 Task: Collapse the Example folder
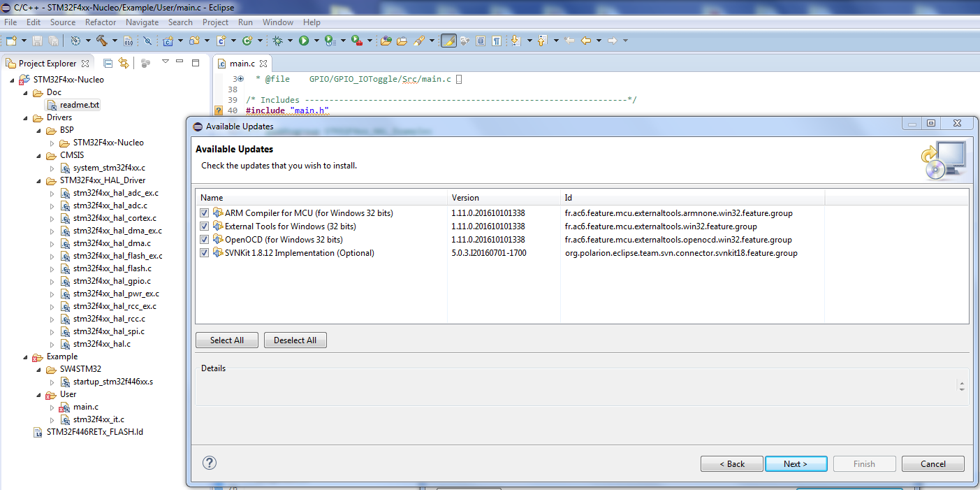point(26,356)
